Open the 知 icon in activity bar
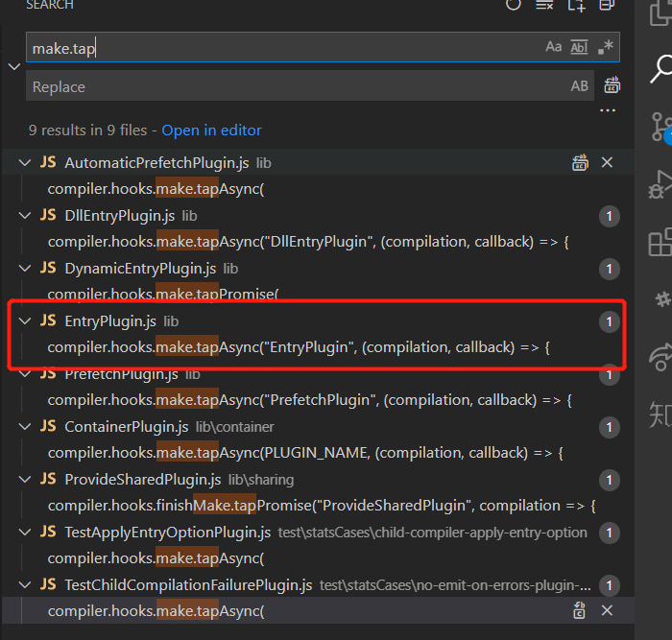672x640 pixels. [660, 414]
